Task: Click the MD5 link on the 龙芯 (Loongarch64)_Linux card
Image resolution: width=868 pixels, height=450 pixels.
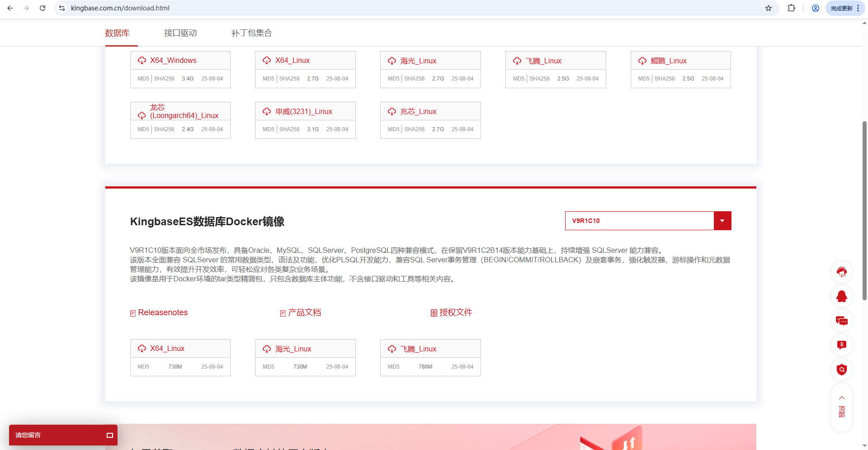Action: (x=143, y=129)
